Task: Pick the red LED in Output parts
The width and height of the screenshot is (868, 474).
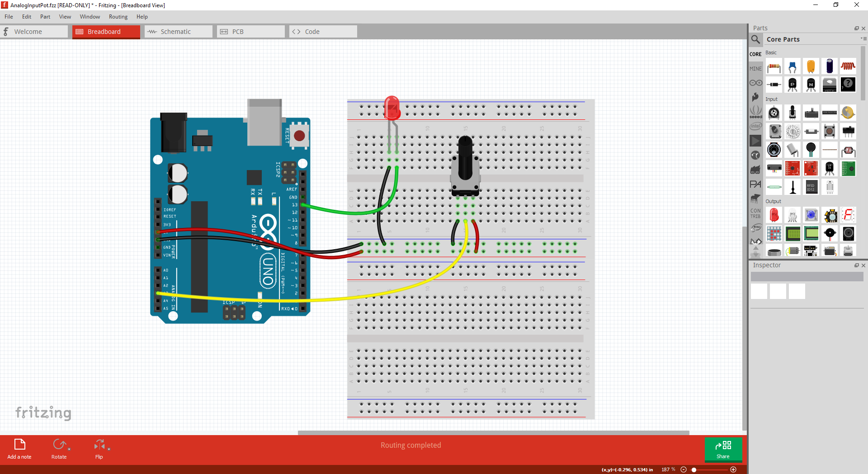Action: point(774,215)
